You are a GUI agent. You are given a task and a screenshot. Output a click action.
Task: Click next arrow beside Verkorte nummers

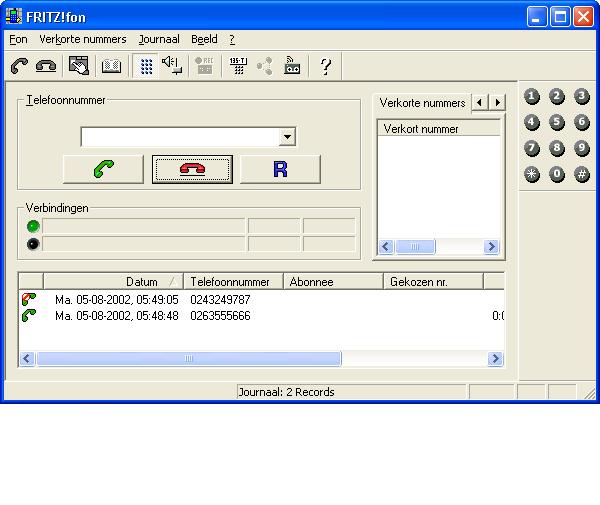497,103
